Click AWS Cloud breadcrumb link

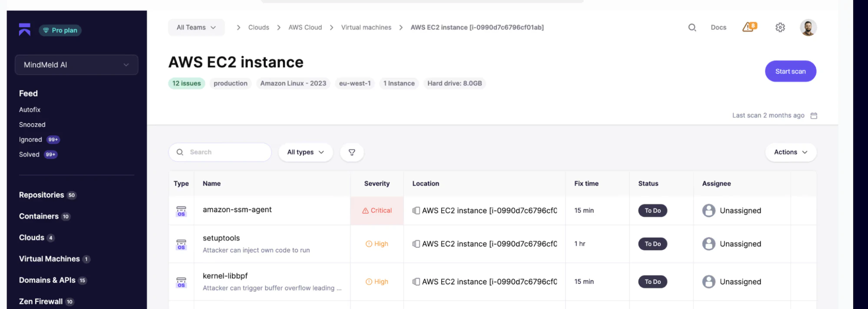click(x=305, y=27)
